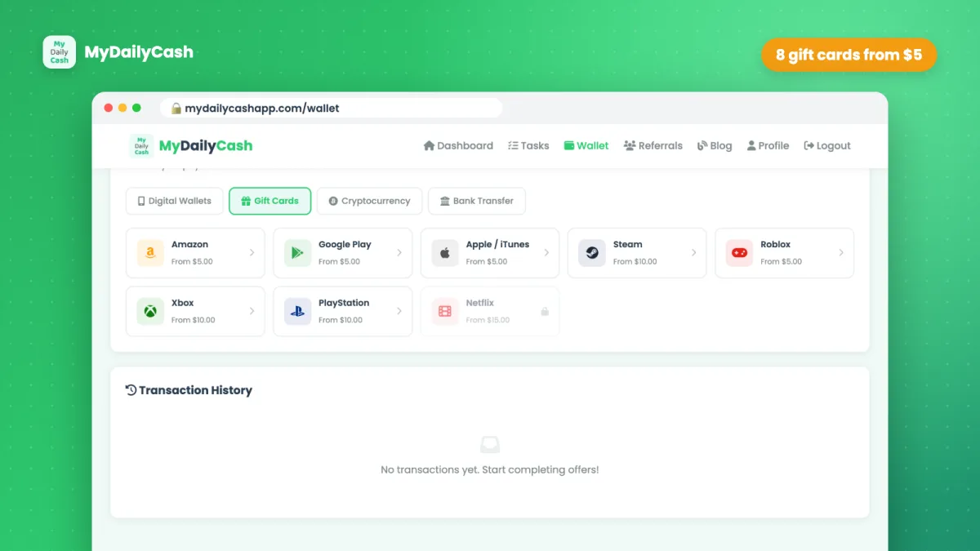Expand the Roblox card chevron

(x=841, y=253)
